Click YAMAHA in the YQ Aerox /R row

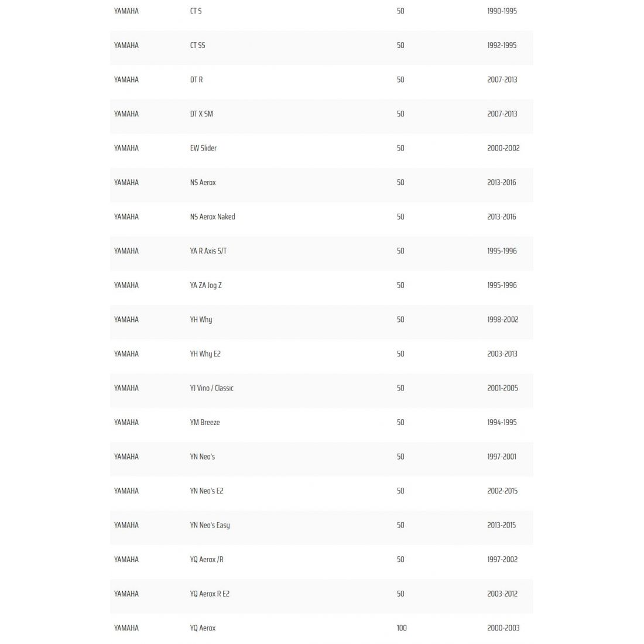pos(126,560)
